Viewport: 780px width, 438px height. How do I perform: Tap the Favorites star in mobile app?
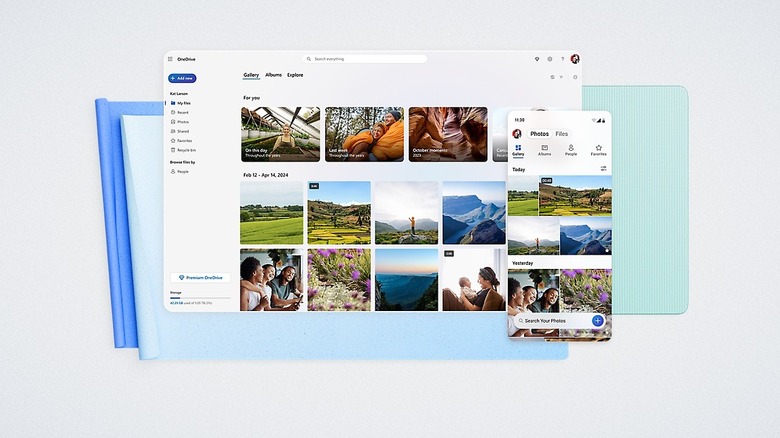coord(598,150)
